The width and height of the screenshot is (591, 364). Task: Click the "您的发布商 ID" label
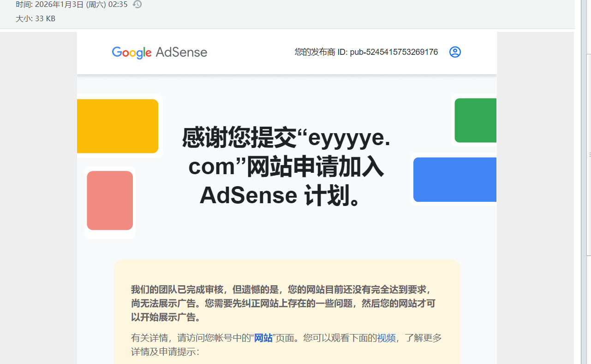(321, 52)
